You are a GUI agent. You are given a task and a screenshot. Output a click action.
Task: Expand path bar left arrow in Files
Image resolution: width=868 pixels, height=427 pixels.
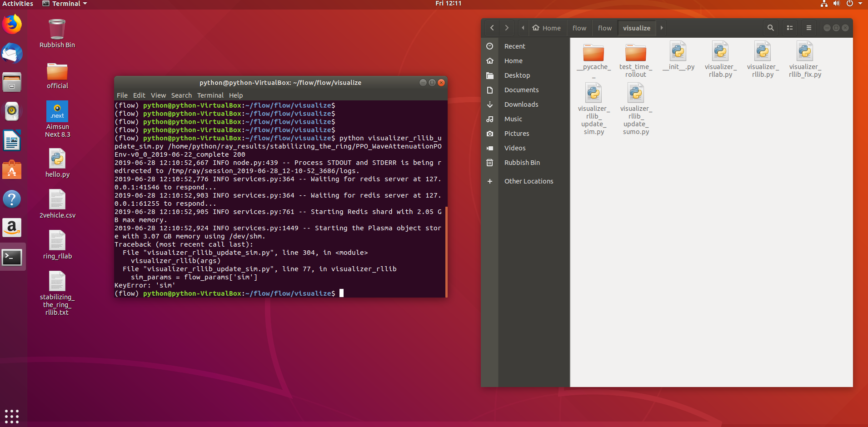[x=523, y=28]
